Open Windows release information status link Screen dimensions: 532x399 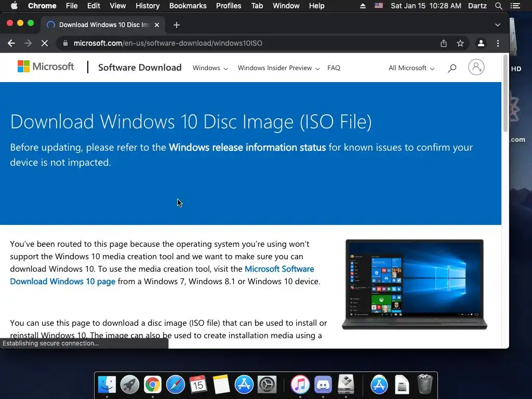(247, 147)
